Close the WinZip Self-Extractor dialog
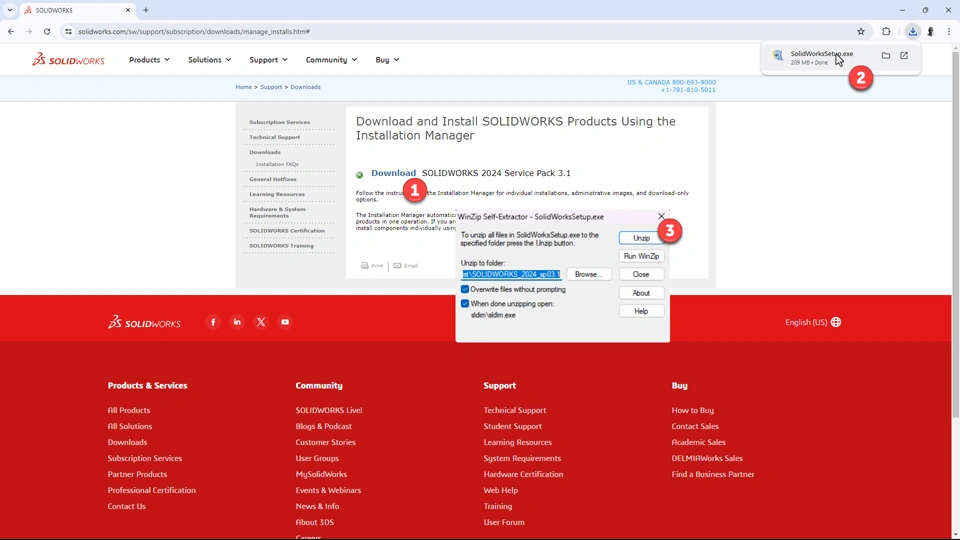This screenshot has width=960, height=540. click(x=661, y=216)
